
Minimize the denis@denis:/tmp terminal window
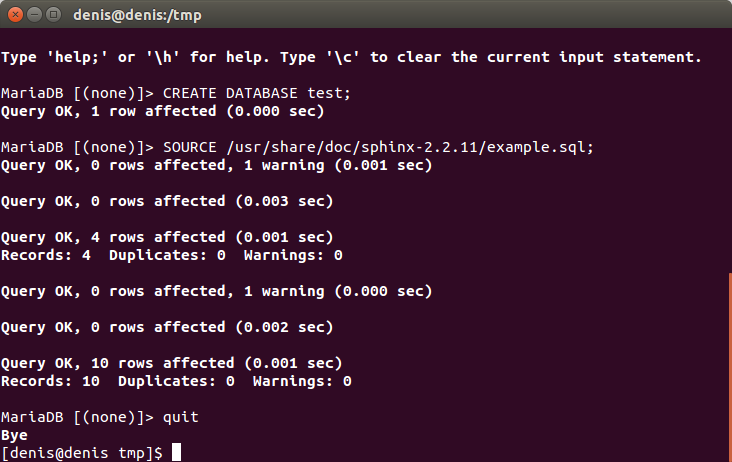[x=35, y=15]
